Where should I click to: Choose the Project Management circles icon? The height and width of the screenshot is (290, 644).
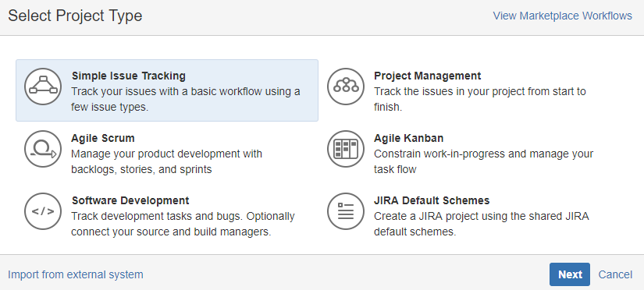(345, 87)
